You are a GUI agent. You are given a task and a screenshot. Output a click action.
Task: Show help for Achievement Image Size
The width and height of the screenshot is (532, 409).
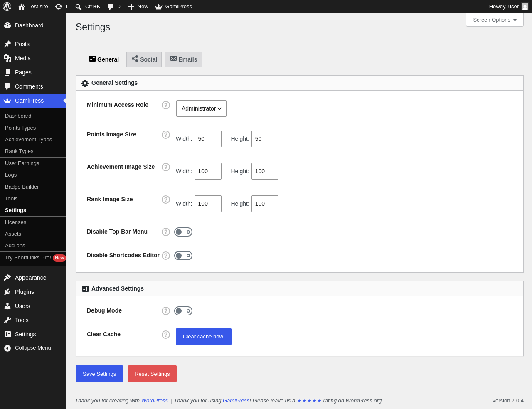coord(166,167)
